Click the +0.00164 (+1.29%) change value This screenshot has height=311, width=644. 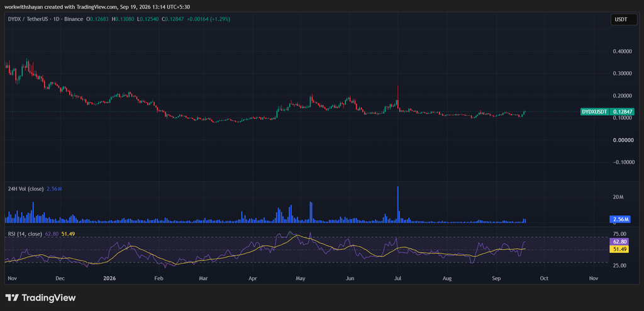pyautogui.click(x=208, y=19)
